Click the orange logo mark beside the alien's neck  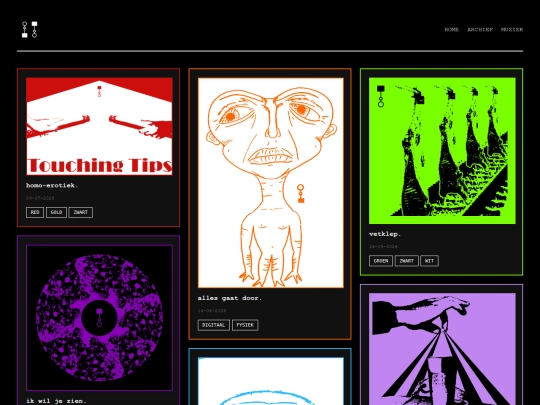tap(301, 194)
